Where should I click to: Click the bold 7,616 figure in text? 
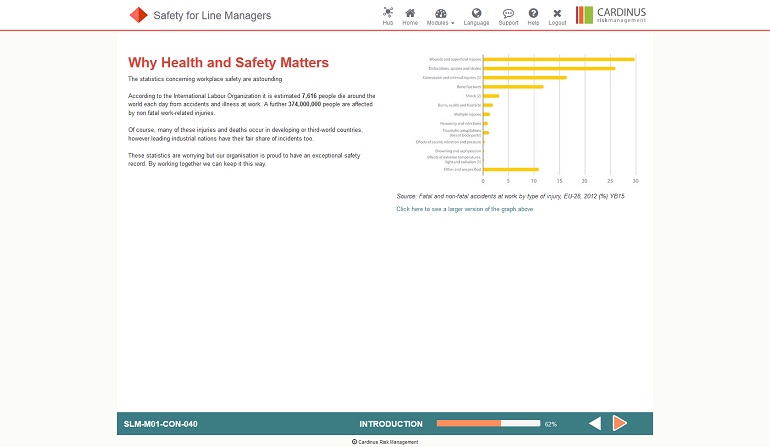point(309,96)
